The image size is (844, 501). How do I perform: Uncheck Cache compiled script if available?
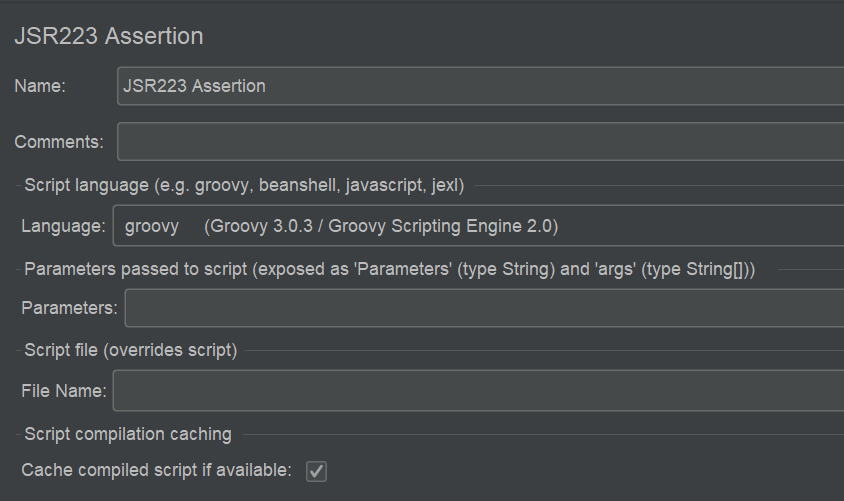coord(316,470)
